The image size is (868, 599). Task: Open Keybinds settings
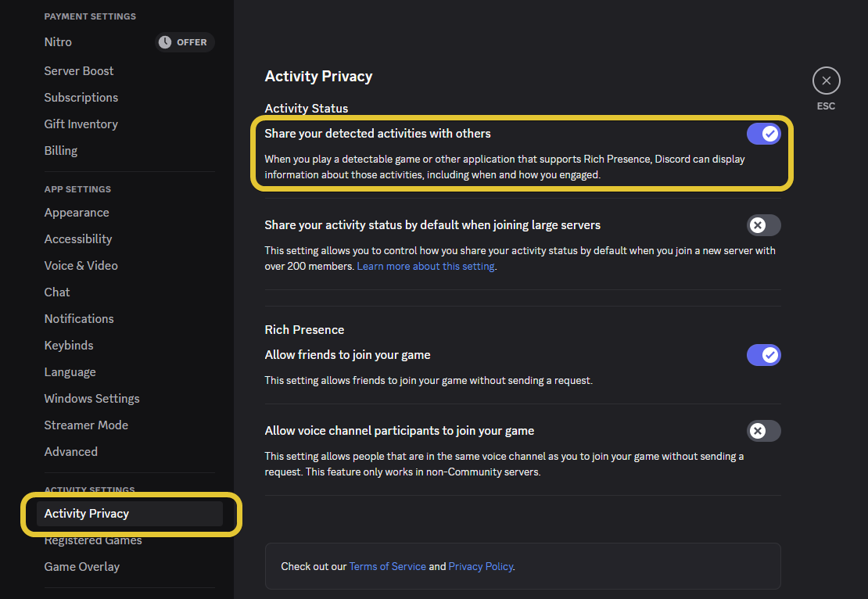(x=69, y=346)
